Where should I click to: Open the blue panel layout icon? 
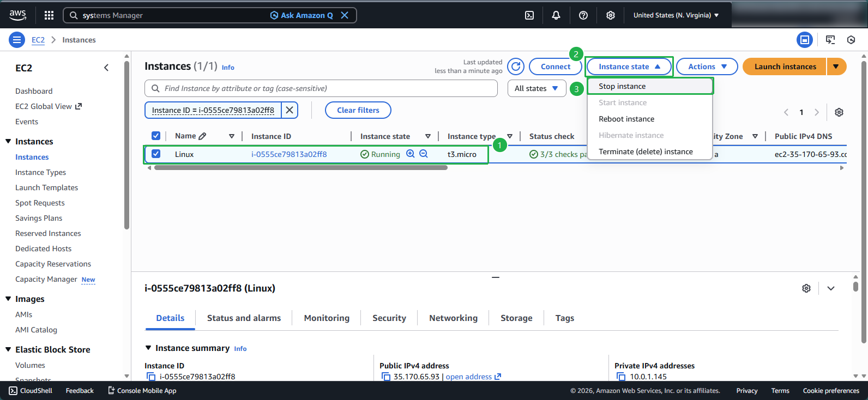pos(805,40)
